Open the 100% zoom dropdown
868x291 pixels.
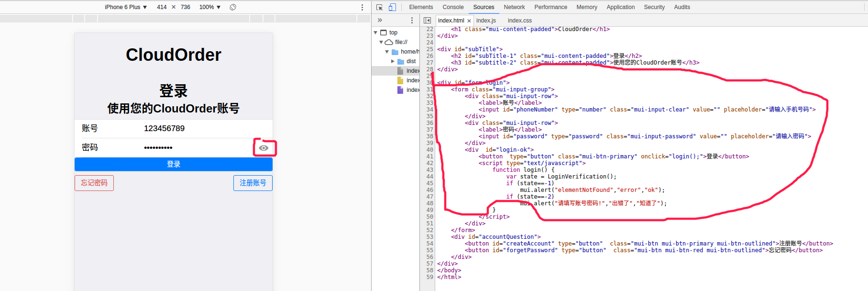(210, 7)
